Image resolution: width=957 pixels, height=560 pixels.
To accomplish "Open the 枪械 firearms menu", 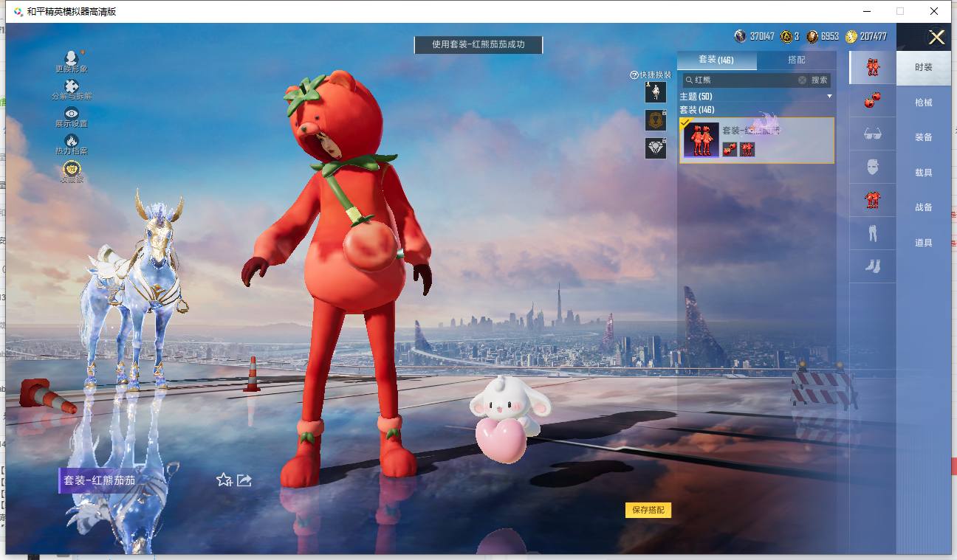I will coord(924,103).
